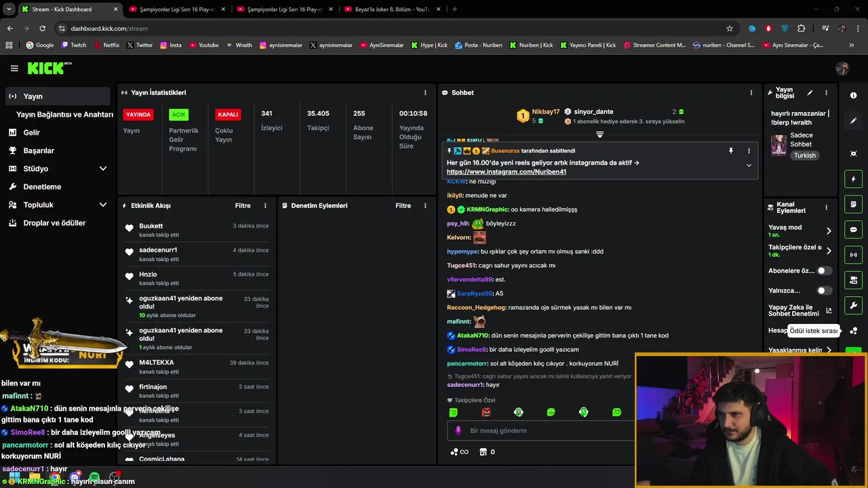Open the Sohbet panel options menu
868x488 pixels.
pyautogui.click(x=751, y=93)
